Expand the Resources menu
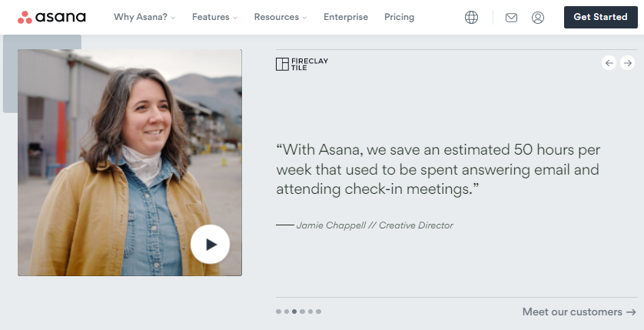Image resolution: width=644 pixels, height=330 pixels. [x=281, y=17]
